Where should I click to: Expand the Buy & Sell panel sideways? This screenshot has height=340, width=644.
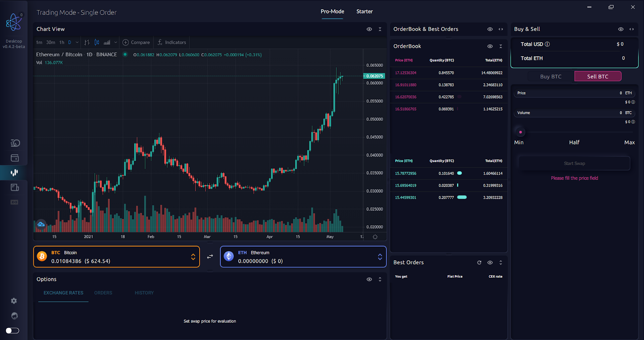click(632, 29)
